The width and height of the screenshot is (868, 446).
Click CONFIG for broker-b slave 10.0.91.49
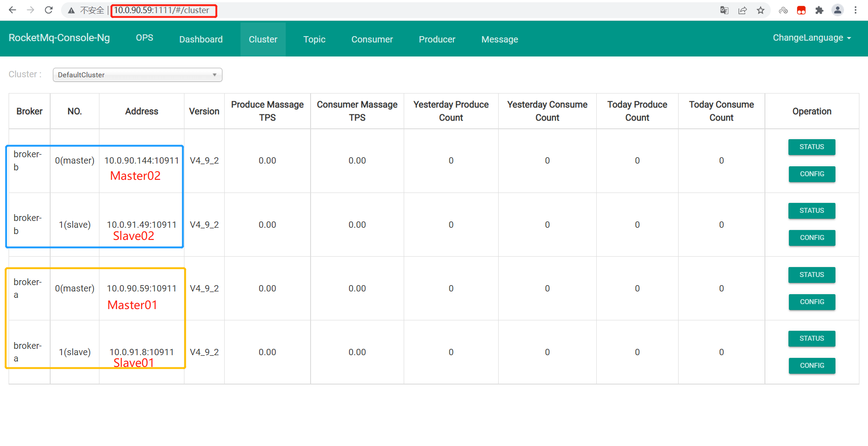pyautogui.click(x=811, y=238)
